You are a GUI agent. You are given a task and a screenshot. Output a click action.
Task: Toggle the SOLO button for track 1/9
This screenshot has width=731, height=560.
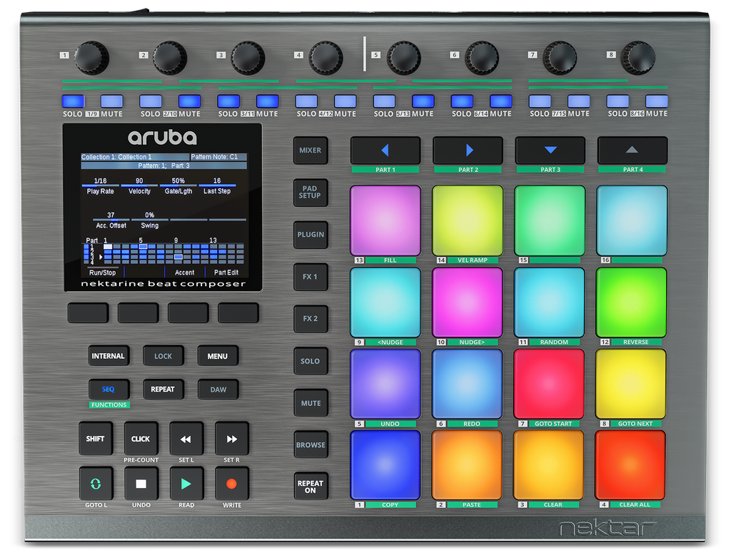(x=74, y=101)
